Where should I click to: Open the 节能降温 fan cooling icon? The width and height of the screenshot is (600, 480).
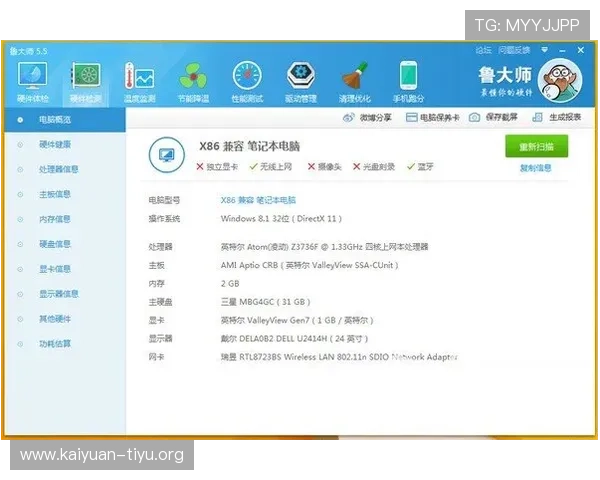pyautogui.click(x=194, y=82)
